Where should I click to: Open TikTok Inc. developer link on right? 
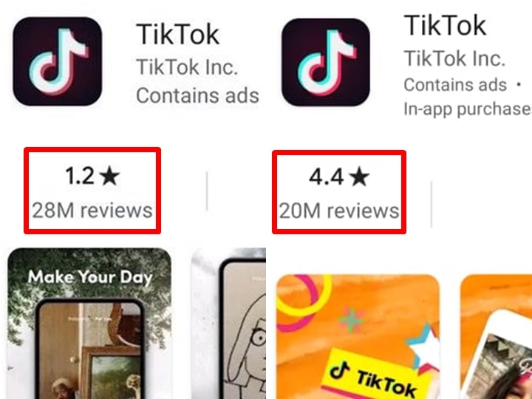(x=454, y=58)
